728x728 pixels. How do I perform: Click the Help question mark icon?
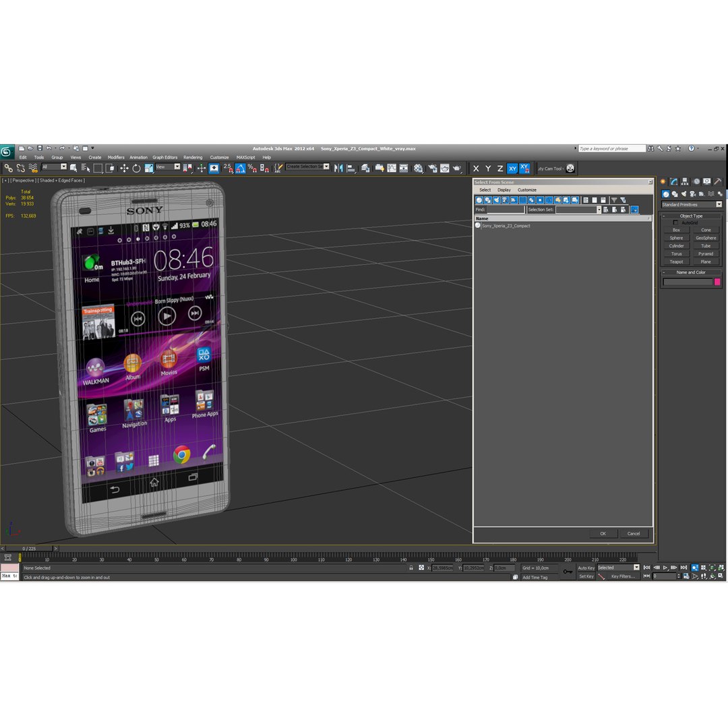691,148
